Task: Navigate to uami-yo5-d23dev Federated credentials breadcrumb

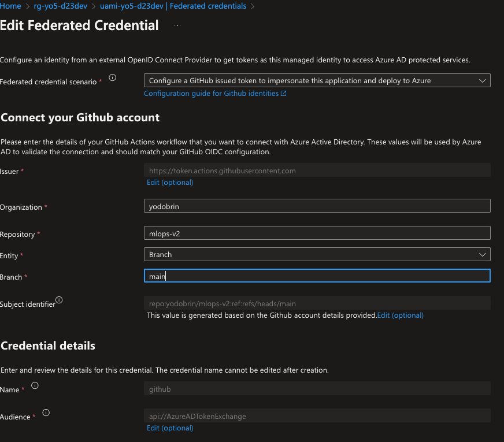Action: click(x=174, y=6)
